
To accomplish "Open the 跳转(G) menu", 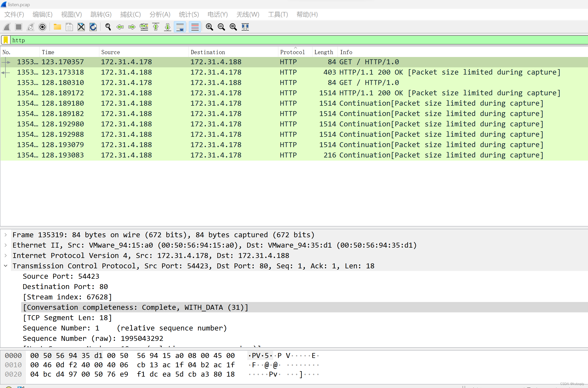I will tap(101, 15).
